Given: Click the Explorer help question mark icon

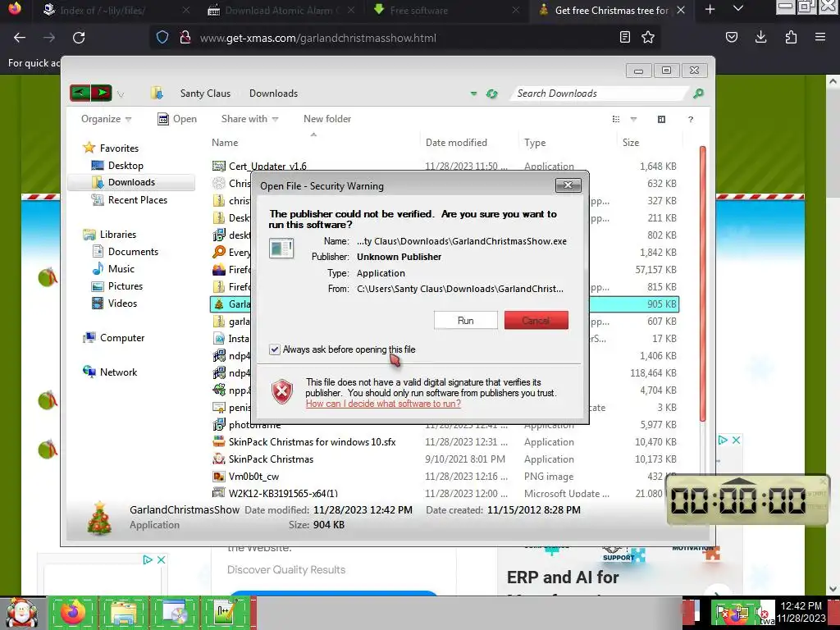Looking at the screenshot, I should pyautogui.click(x=691, y=120).
